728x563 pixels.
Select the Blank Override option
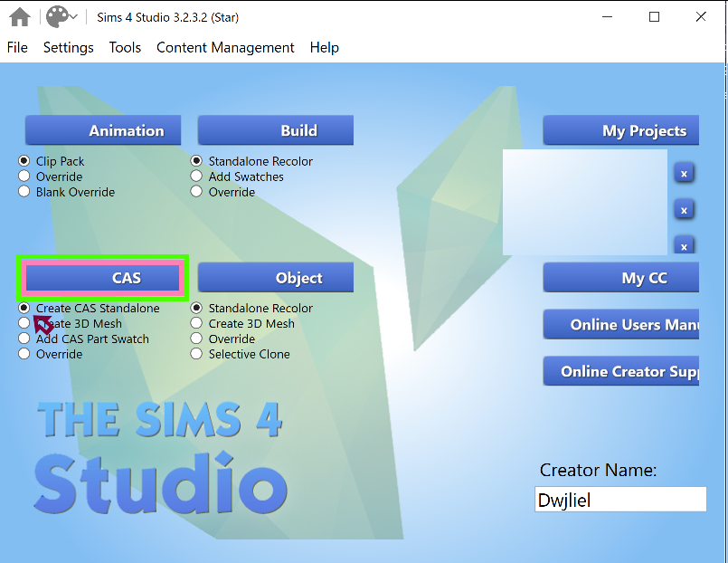click(66, 192)
